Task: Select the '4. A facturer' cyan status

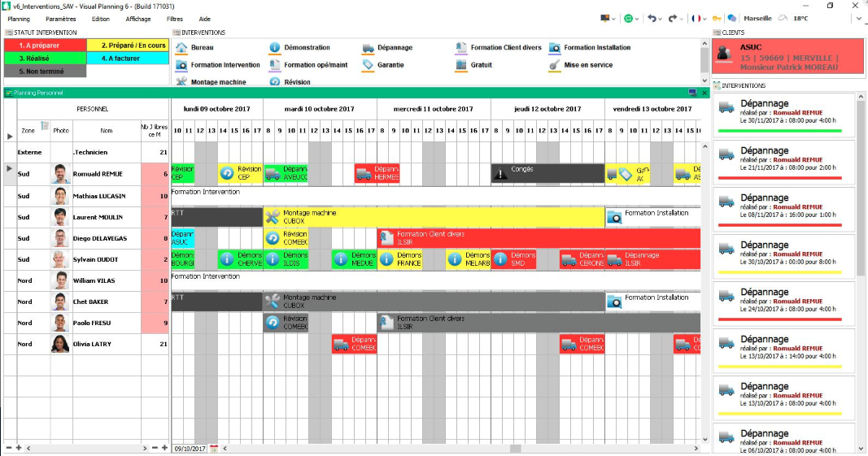Action: tap(128, 58)
